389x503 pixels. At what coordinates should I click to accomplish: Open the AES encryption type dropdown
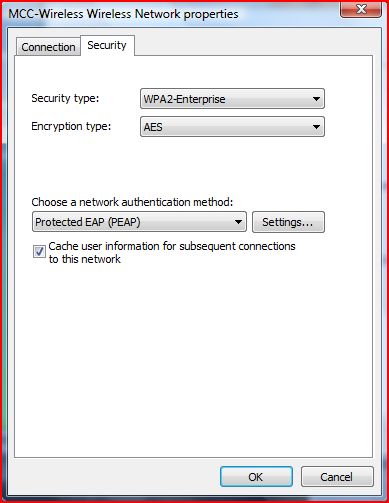pyautogui.click(x=232, y=127)
